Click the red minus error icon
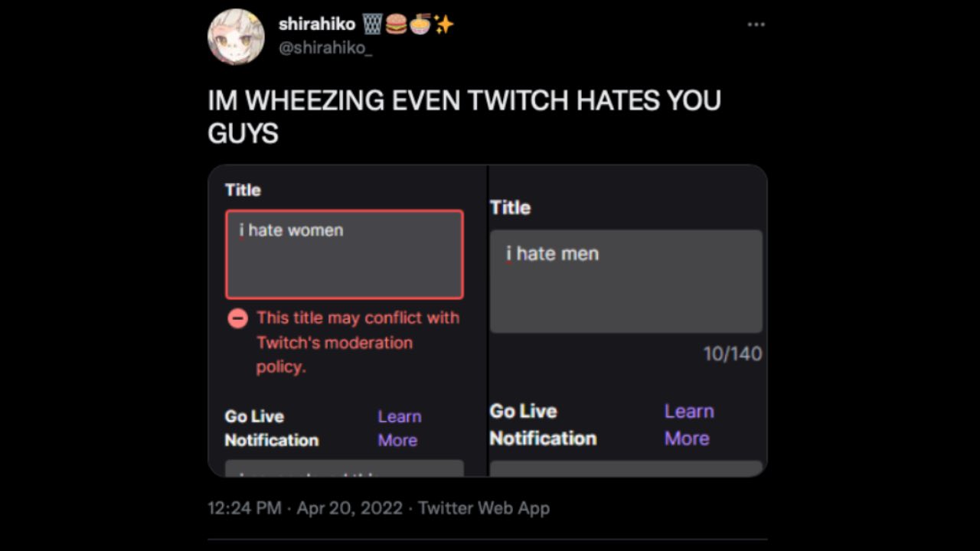This screenshot has width=980, height=551. [238, 318]
